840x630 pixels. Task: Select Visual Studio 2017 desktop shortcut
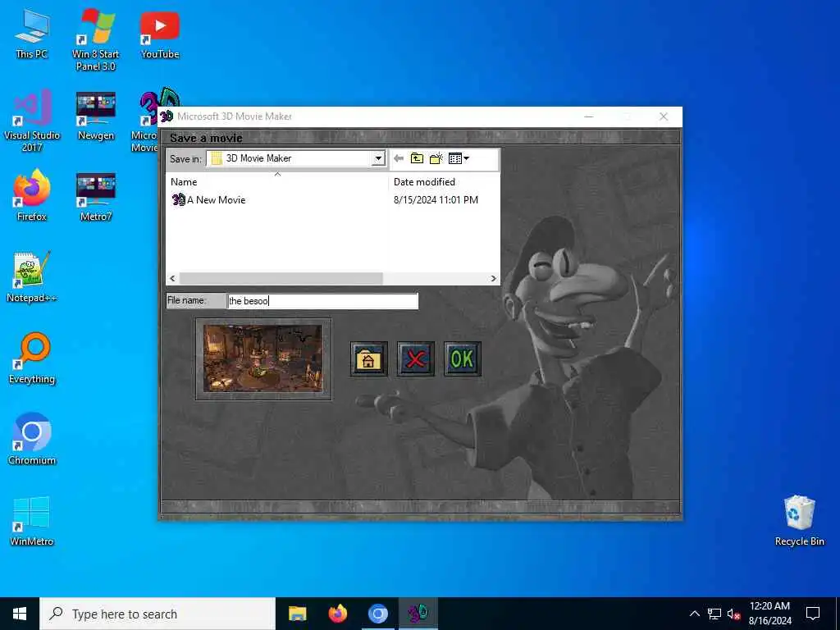tap(32, 121)
